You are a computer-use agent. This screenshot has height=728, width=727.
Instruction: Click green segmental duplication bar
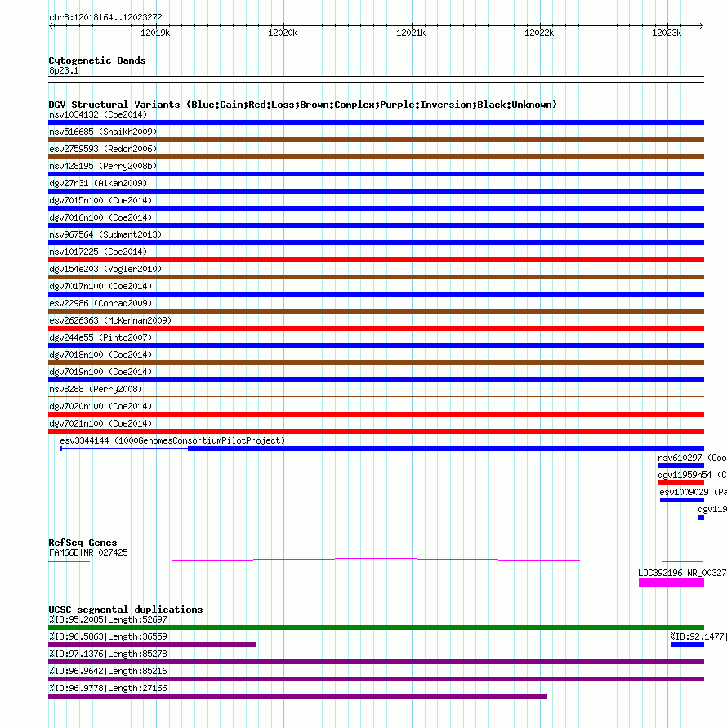point(376,628)
